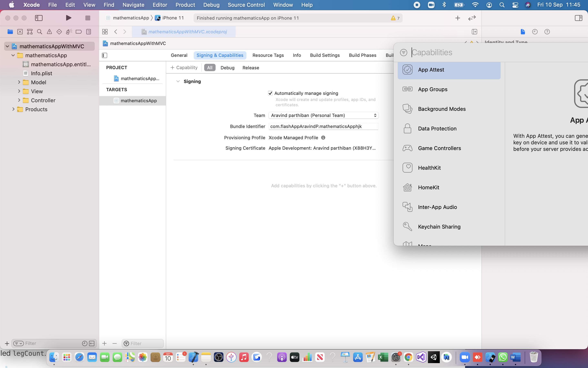Open code review arrows in toolbar

click(472, 18)
